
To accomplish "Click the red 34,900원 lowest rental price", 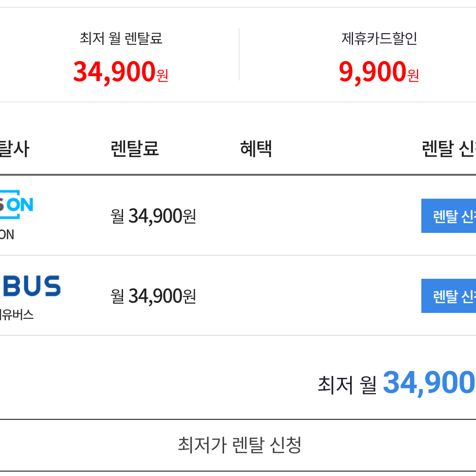I will click(121, 72).
